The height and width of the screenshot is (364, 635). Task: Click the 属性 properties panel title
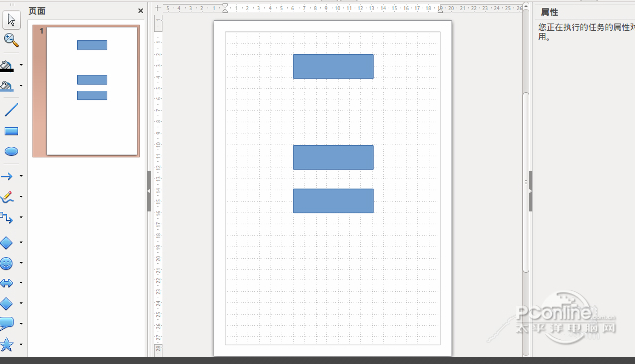550,12
